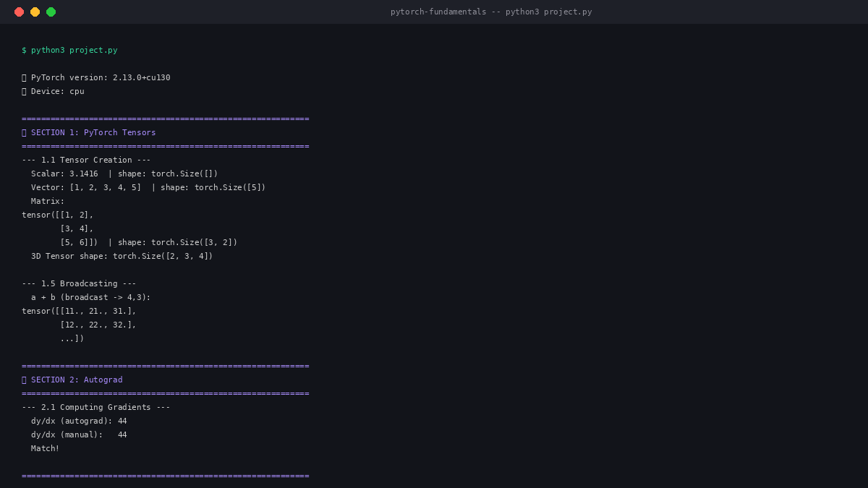Click the '...])' truncated tensor line
Viewport: 868px width, 488px height.
pyautogui.click(x=72, y=338)
